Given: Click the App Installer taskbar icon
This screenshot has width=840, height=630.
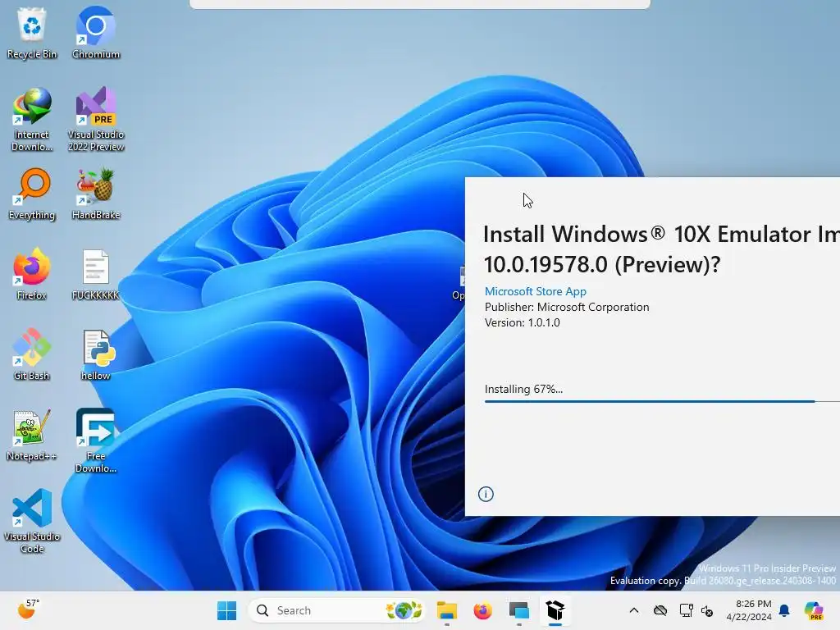Looking at the screenshot, I should 555,610.
